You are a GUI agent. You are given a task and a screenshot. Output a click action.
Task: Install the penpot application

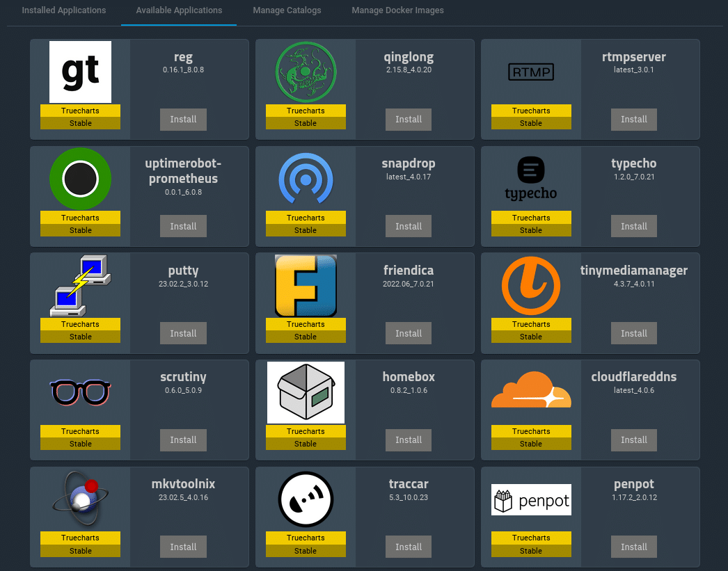(634, 547)
